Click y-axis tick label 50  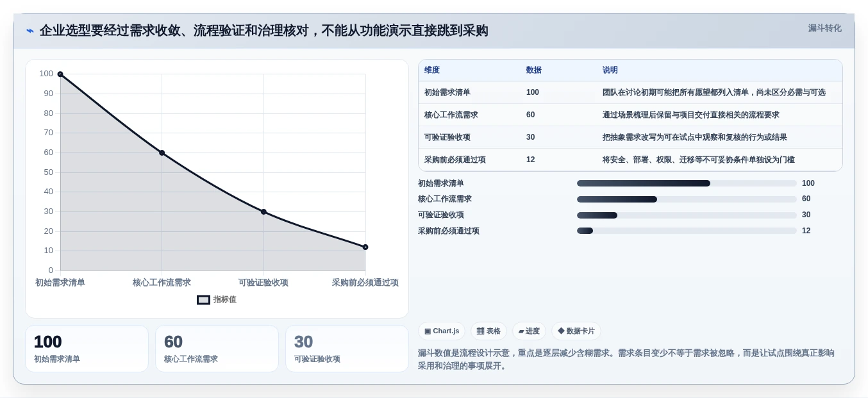click(x=49, y=172)
